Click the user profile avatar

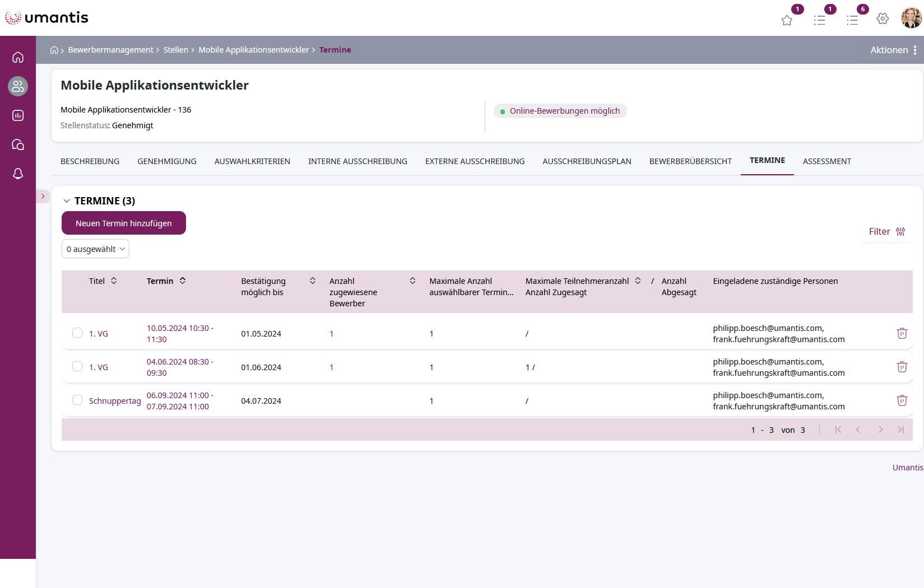pyautogui.click(x=911, y=18)
